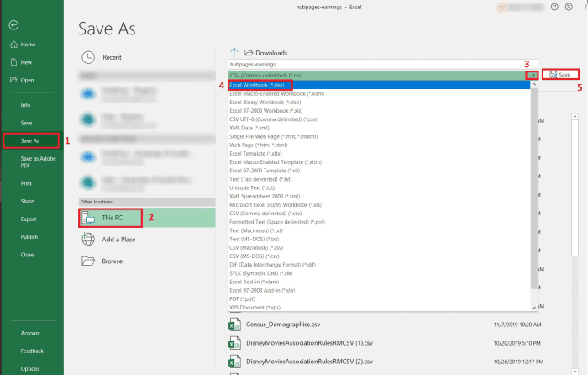Click Census_Demographics.csv file name
Image resolution: width=588 pixels, height=375 pixels.
[283, 325]
